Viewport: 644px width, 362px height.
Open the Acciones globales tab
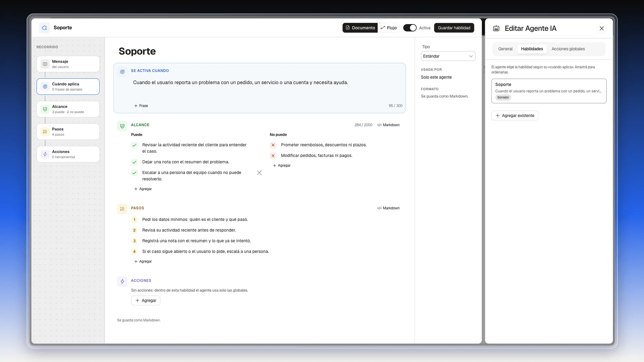coord(568,49)
